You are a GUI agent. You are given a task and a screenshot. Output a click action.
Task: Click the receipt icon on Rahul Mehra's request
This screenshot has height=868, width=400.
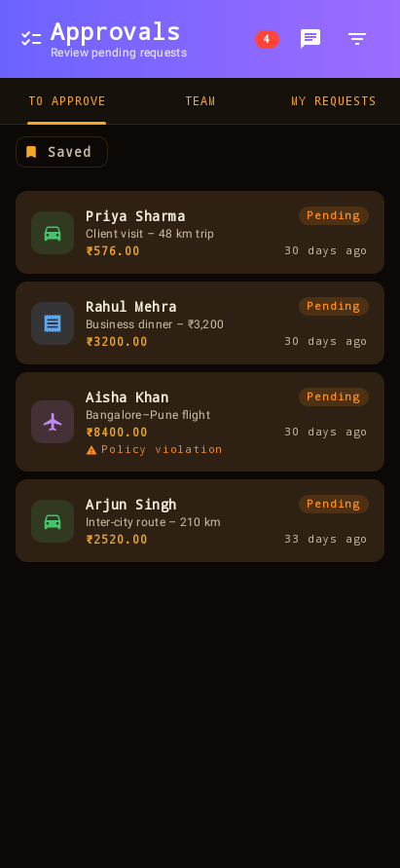coord(53,323)
